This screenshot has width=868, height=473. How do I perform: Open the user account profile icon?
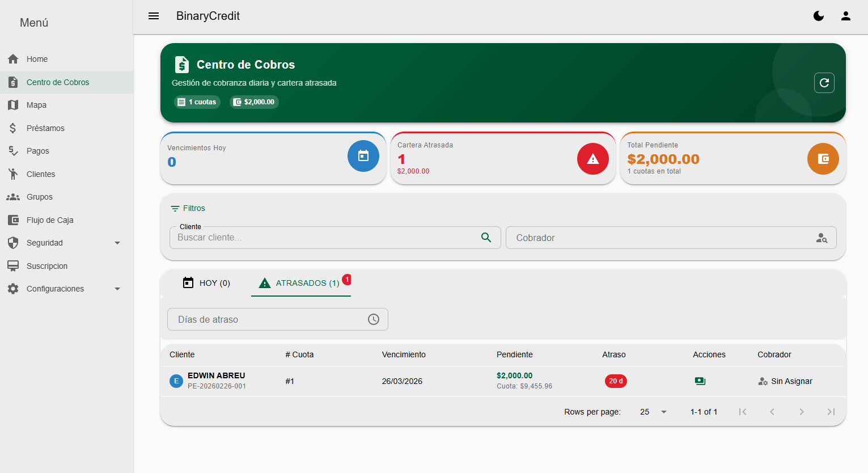pyautogui.click(x=846, y=16)
